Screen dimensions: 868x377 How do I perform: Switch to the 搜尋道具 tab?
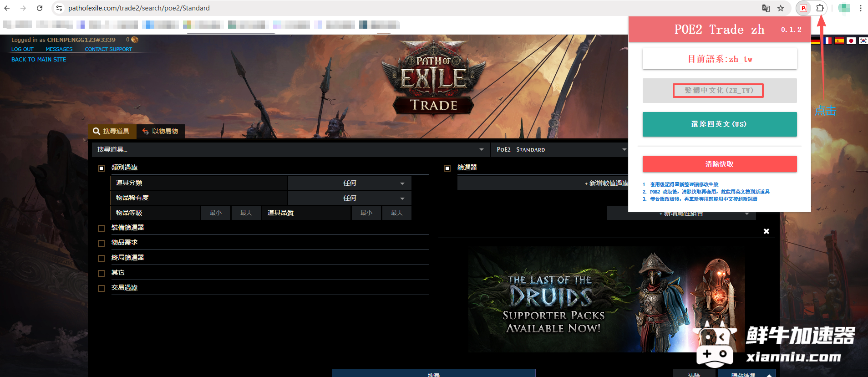[x=112, y=131]
